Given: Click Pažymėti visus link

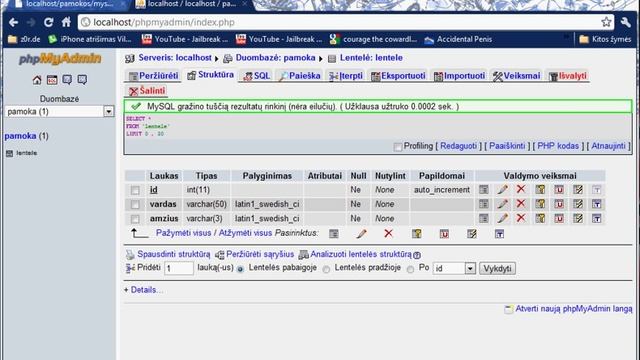Looking at the screenshot, I should pos(183,233).
